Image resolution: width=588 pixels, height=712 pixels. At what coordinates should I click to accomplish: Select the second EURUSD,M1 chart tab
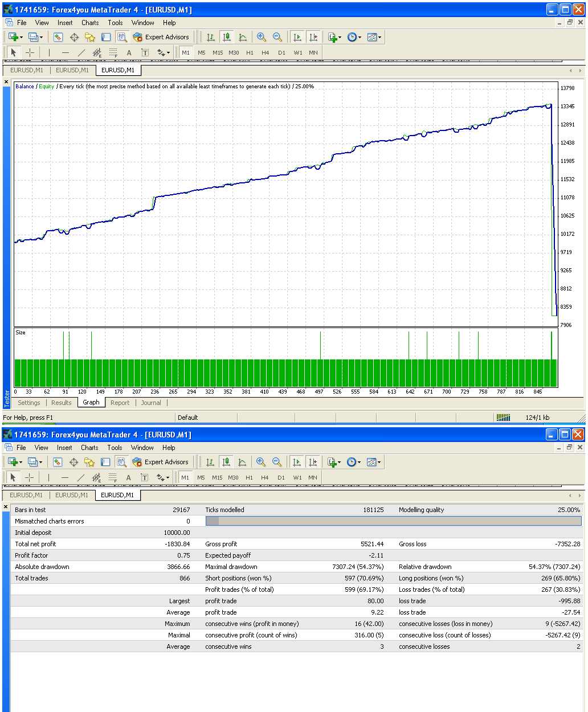pyautogui.click(x=72, y=70)
